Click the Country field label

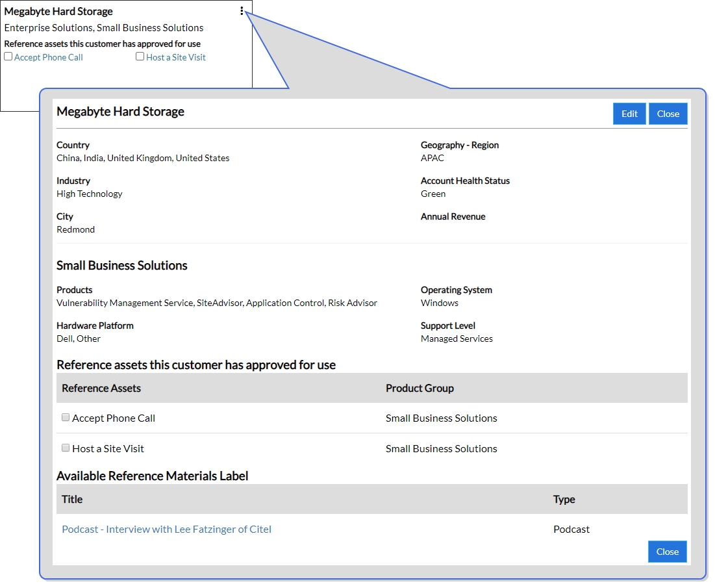click(x=73, y=145)
